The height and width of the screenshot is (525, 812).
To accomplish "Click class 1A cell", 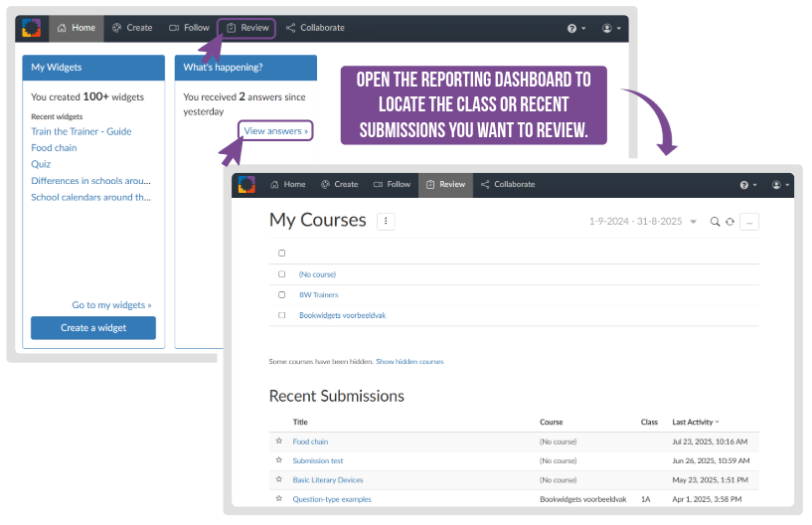I will [x=645, y=499].
